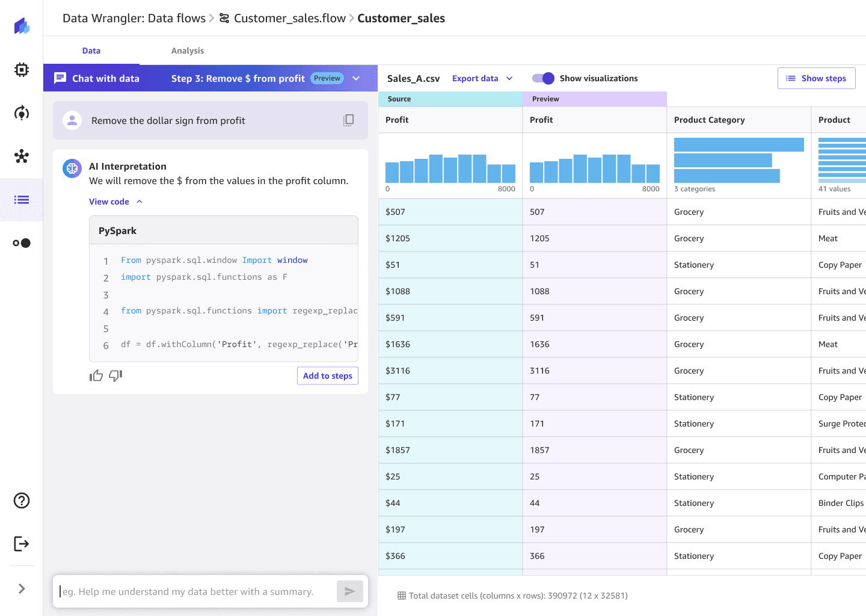Screen dimensions: 866x616
Task: Click the Product cell Surge Protector
Action: [838, 423]
